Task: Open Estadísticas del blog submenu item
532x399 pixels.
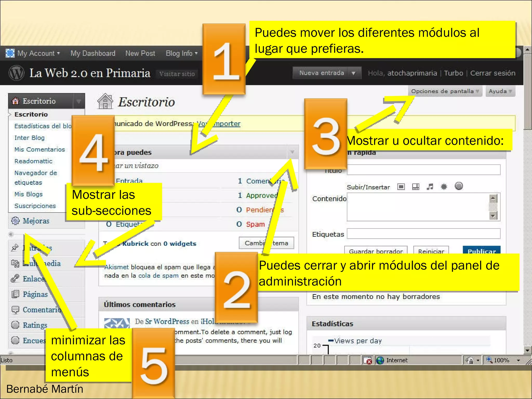Action: coord(43,126)
